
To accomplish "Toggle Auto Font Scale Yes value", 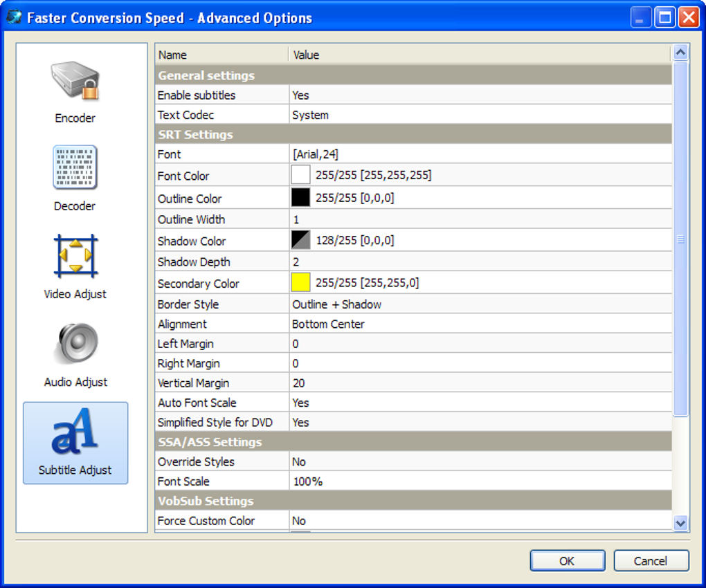I will (480, 403).
